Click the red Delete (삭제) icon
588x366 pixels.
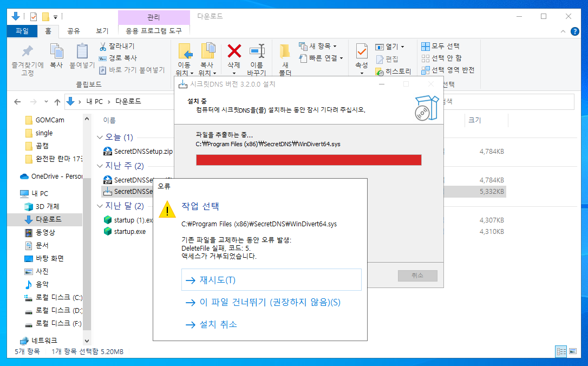pos(234,52)
